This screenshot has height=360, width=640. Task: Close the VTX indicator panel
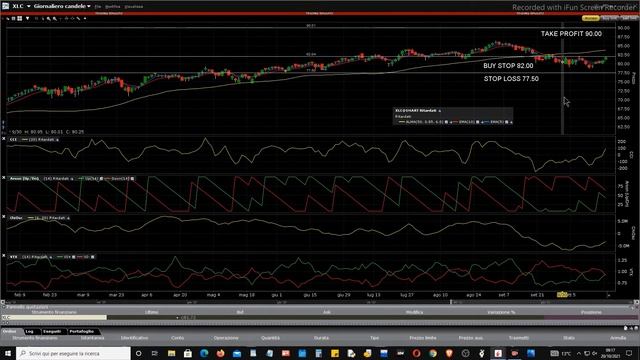(4, 256)
